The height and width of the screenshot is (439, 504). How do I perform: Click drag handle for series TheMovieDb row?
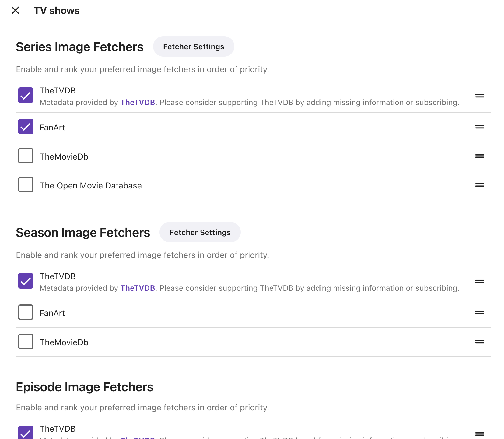point(479,156)
